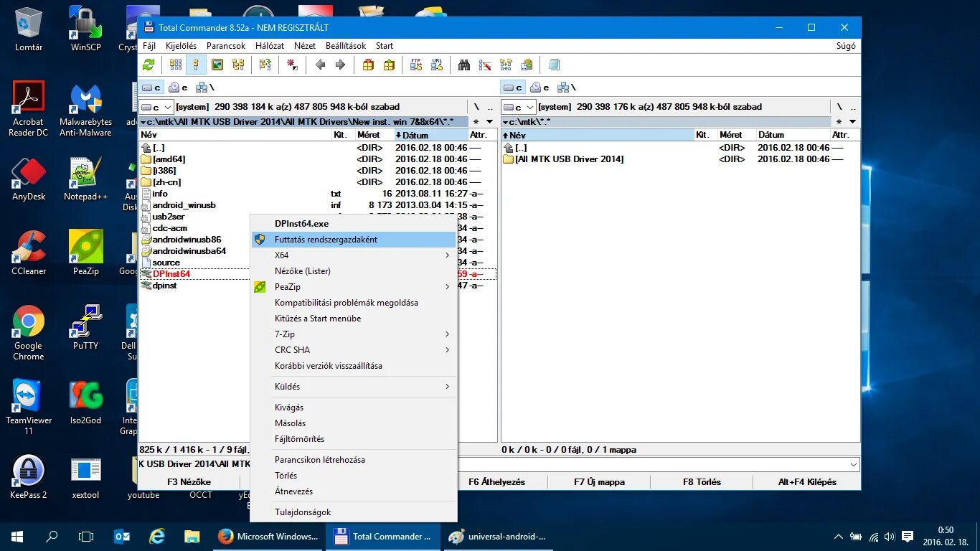Select the [amd64] folder in left panel
980x551 pixels.
(x=317, y=159)
